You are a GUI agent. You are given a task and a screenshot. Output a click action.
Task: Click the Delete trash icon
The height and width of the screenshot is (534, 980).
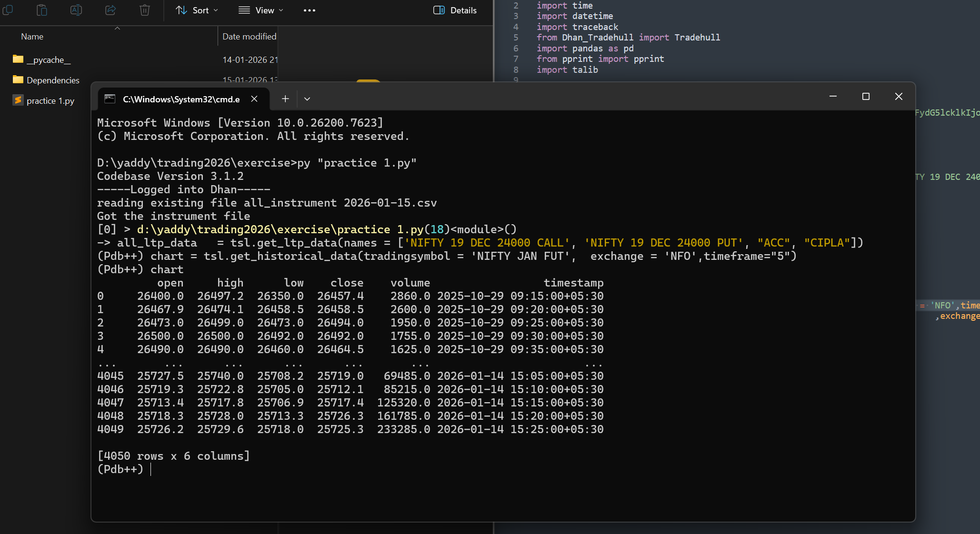click(x=145, y=10)
